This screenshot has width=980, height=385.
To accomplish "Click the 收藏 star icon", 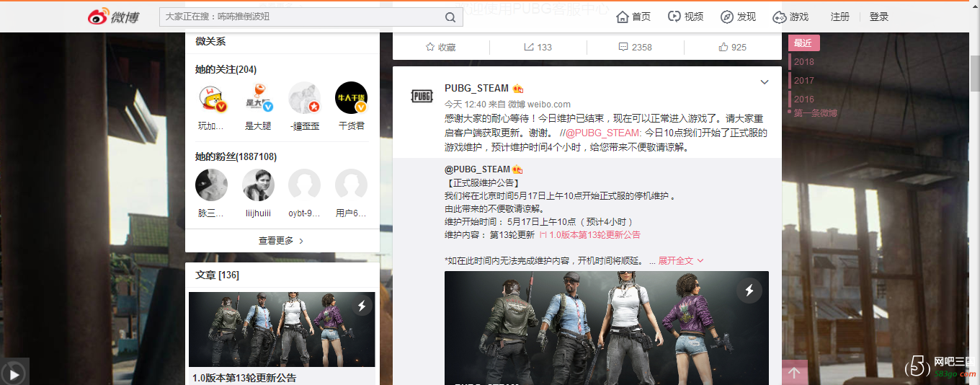I will [x=430, y=47].
